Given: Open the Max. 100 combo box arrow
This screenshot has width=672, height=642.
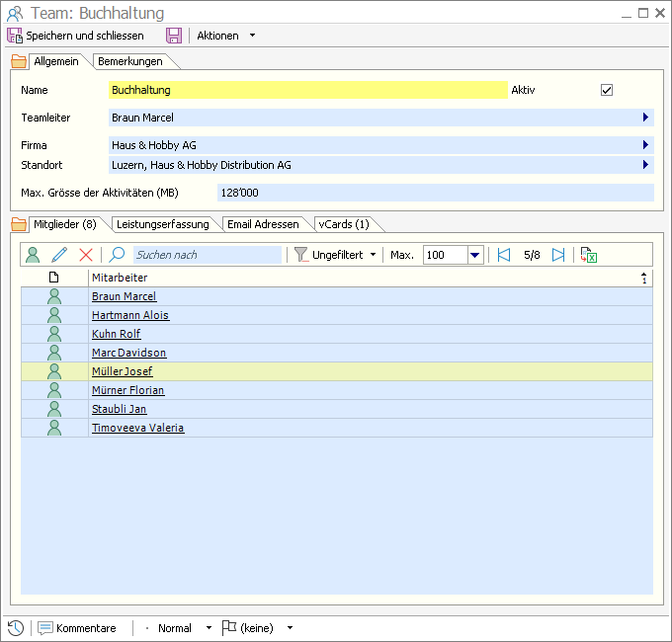Looking at the screenshot, I should [x=475, y=255].
